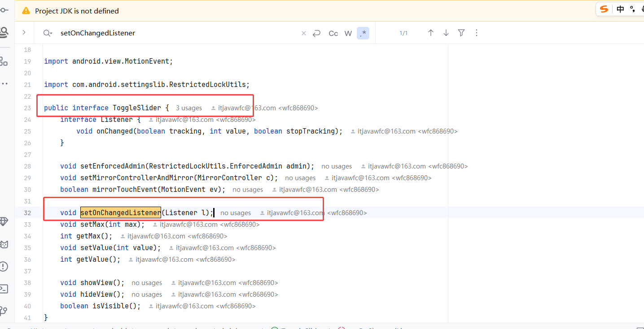Viewport: 644px width, 329px height.
Task: Click the highlighted setOnChangedListener match
Action: pyautogui.click(x=120, y=212)
